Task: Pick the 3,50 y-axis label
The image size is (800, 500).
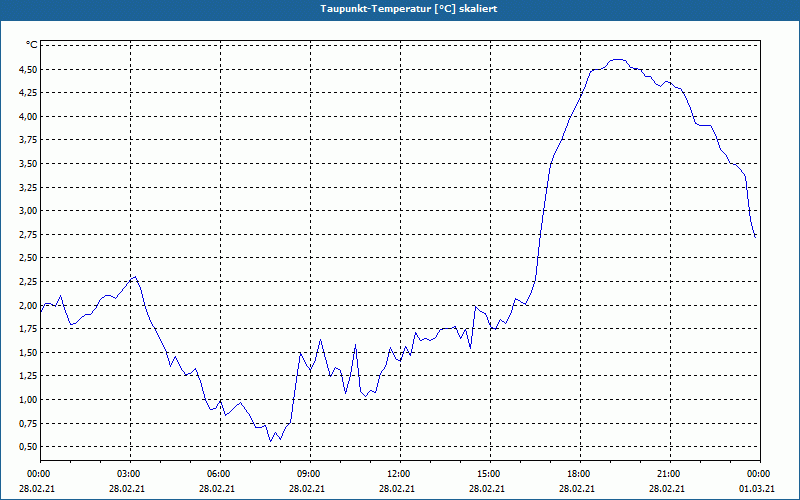Action: [28, 164]
